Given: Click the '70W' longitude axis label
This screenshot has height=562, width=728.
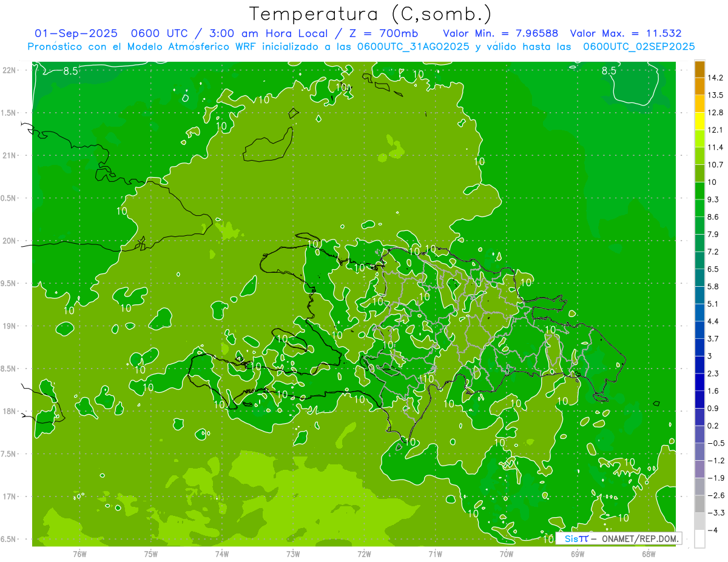Looking at the screenshot, I should (x=506, y=554).
